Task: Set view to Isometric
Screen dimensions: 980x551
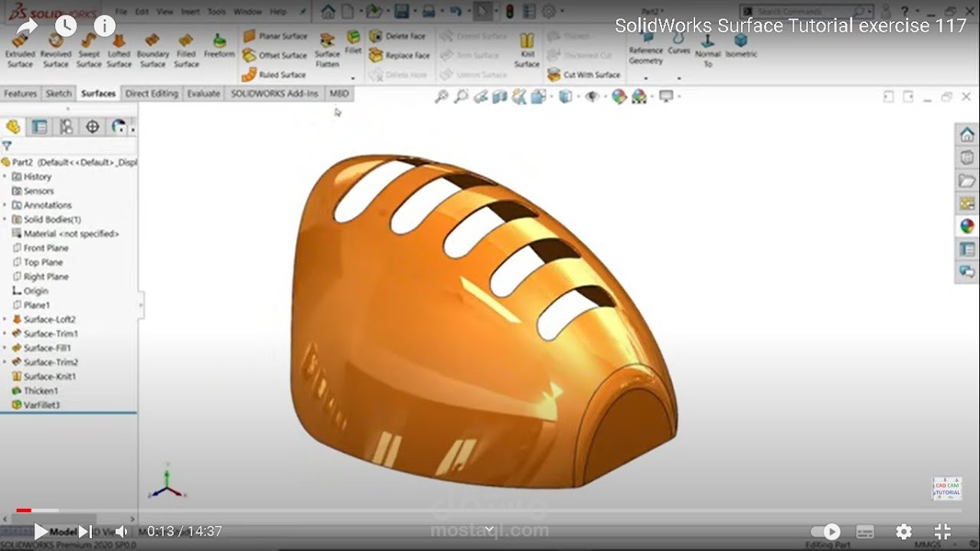Action: pos(740,46)
